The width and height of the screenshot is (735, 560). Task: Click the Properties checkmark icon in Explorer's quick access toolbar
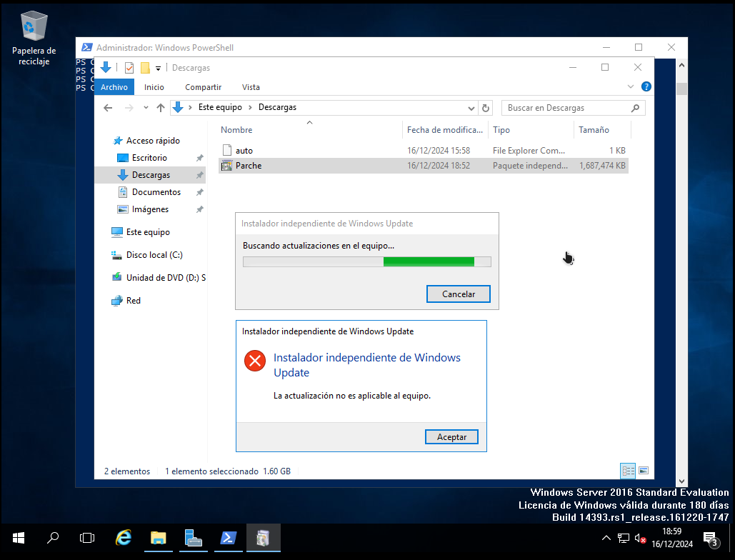[x=129, y=68]
